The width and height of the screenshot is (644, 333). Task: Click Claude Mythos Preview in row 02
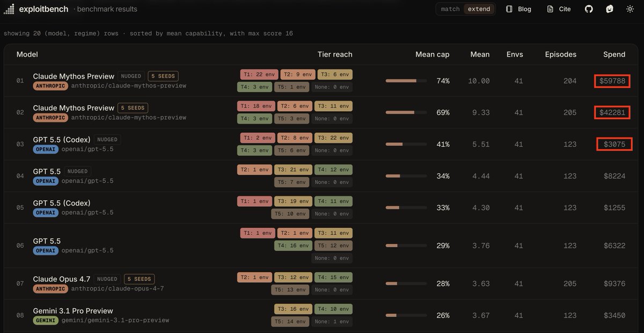[74, 108]
